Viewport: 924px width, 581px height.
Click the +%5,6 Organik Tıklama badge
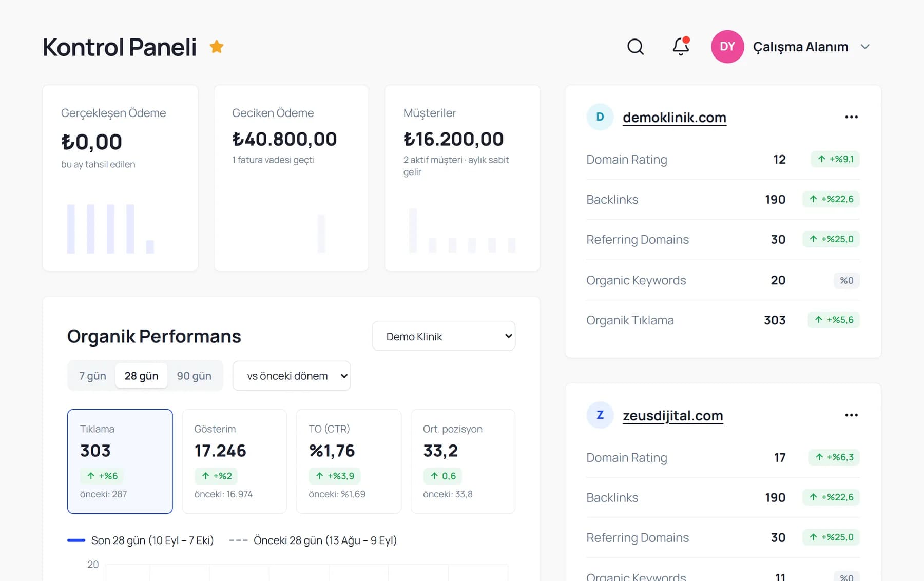[834, 320]
